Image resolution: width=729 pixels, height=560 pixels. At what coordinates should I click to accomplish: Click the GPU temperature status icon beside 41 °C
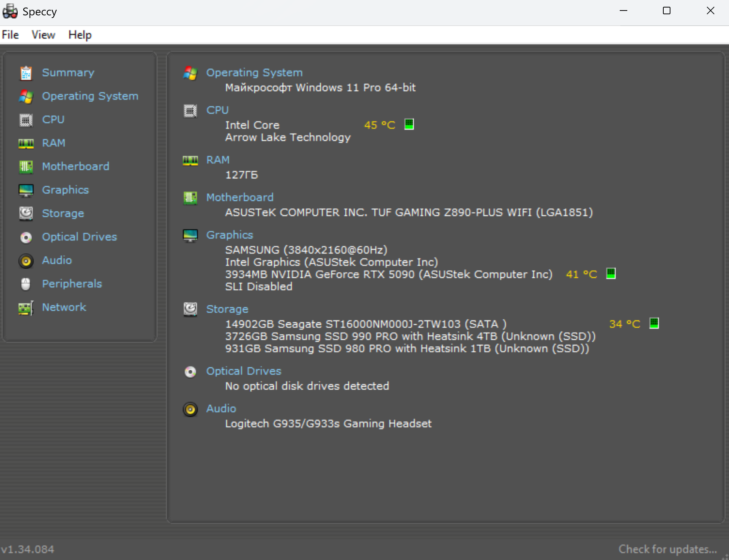pos(611,273)
